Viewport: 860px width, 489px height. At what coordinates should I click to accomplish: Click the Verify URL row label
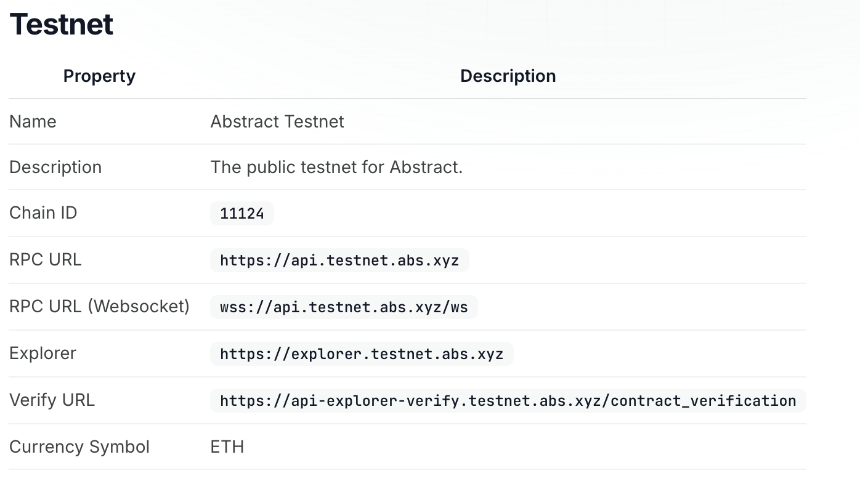click(x=52, y=400)
